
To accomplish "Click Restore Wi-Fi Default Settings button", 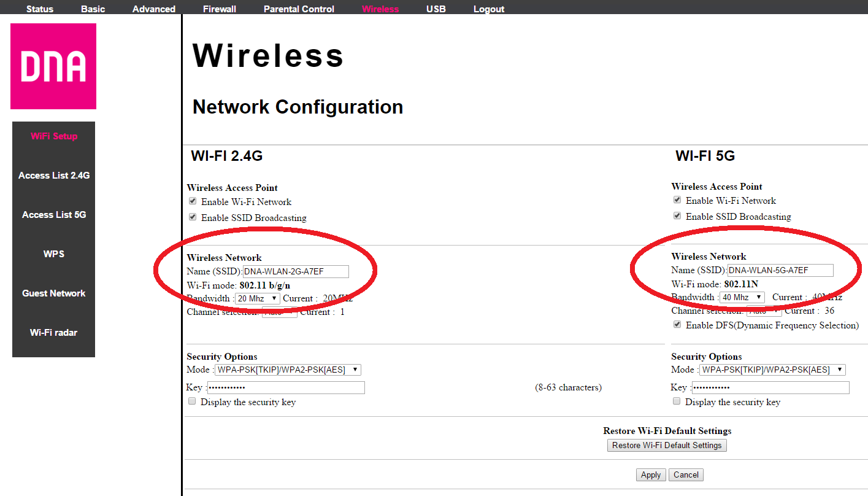I will [667, 445].
